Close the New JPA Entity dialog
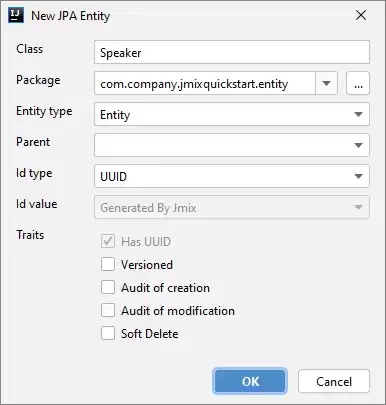The image size is (386, 405). click(361, 15)
